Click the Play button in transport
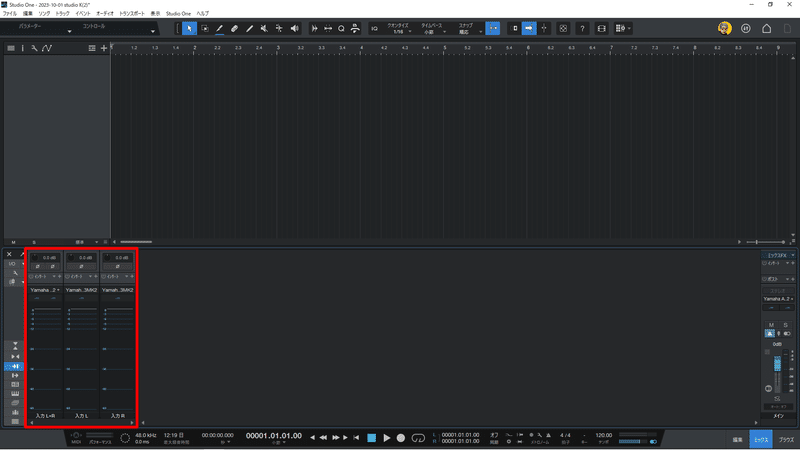Screen dimensions: 800x450 coord(386,438)
